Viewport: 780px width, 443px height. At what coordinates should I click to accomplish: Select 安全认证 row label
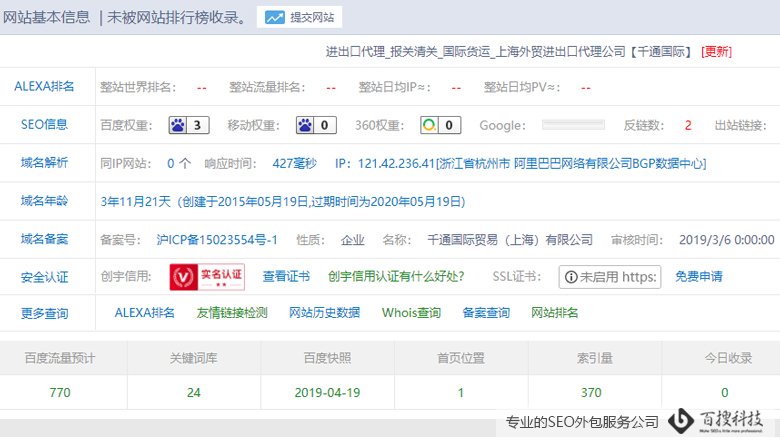[x=44, y=277]
